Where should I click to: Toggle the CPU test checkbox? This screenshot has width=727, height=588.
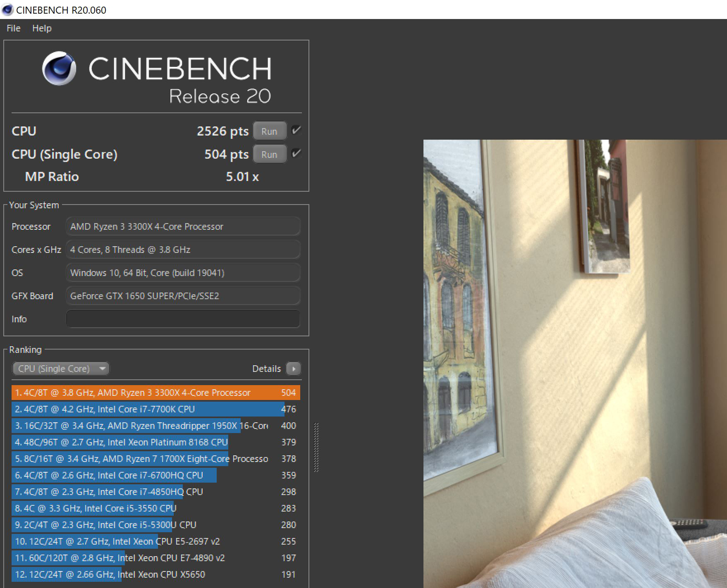coord(296,131)
